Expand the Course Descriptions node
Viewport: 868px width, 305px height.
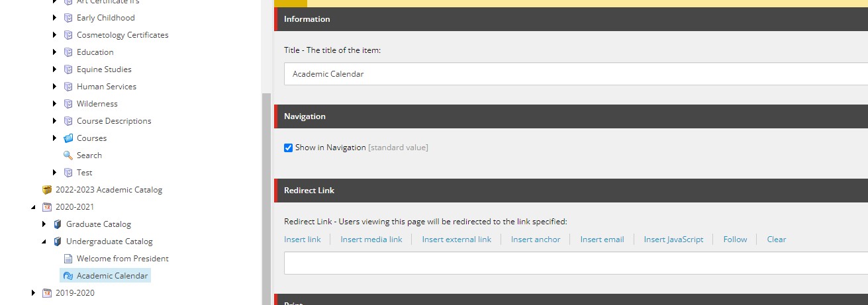tap(55, 121)
